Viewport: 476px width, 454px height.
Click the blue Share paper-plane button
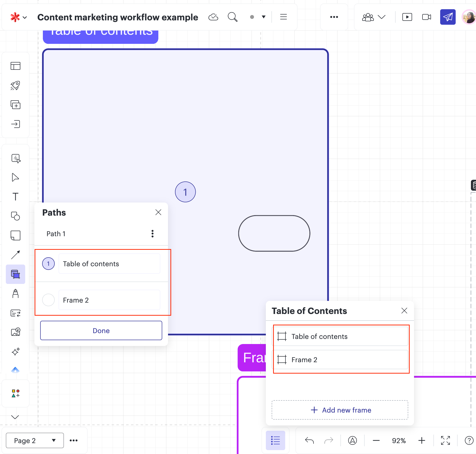[448, 17]
